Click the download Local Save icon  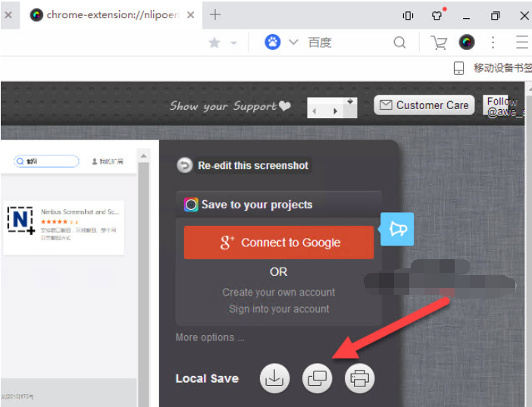(274, 378)
